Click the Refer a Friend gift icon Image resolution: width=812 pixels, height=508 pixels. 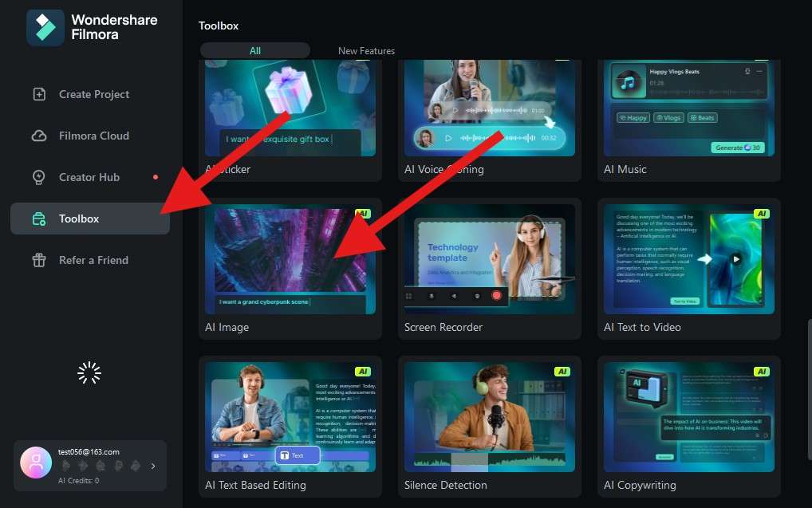[x=39, y=260]
